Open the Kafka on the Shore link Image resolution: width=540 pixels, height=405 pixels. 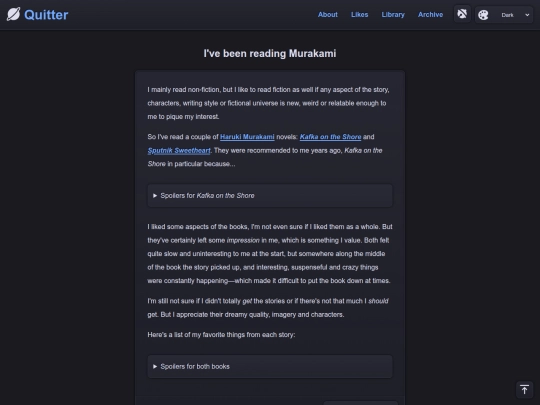330,137
